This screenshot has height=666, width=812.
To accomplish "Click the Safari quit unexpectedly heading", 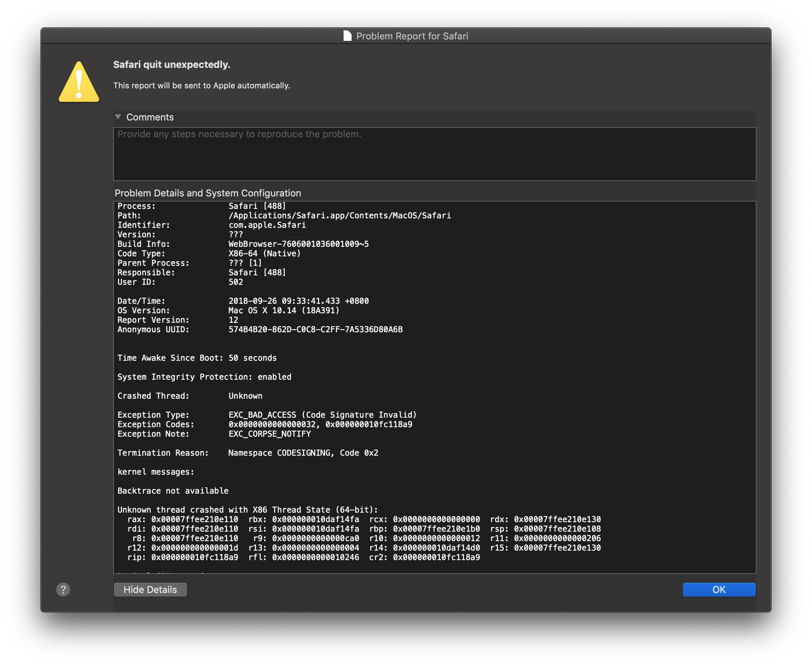I will pyautogui.click(x=172, y=65).
